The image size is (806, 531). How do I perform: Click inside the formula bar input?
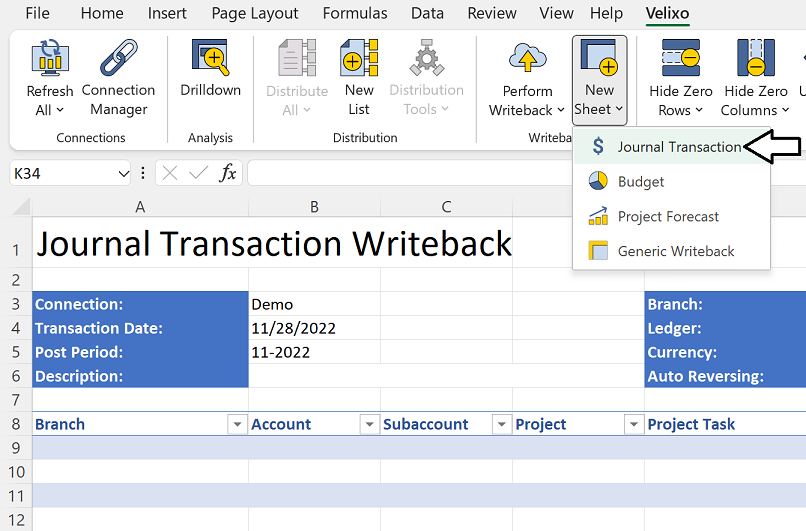pyautogui.click(x=526, y=173)
